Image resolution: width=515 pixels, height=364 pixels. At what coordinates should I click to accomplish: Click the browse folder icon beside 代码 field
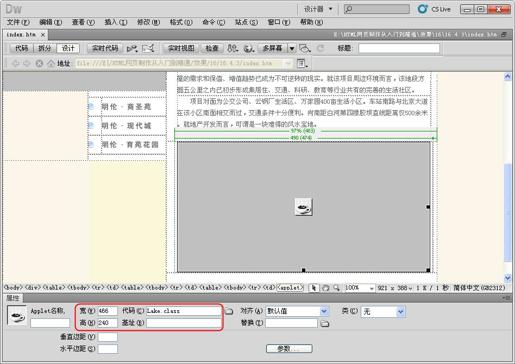(x=229, y=311)
